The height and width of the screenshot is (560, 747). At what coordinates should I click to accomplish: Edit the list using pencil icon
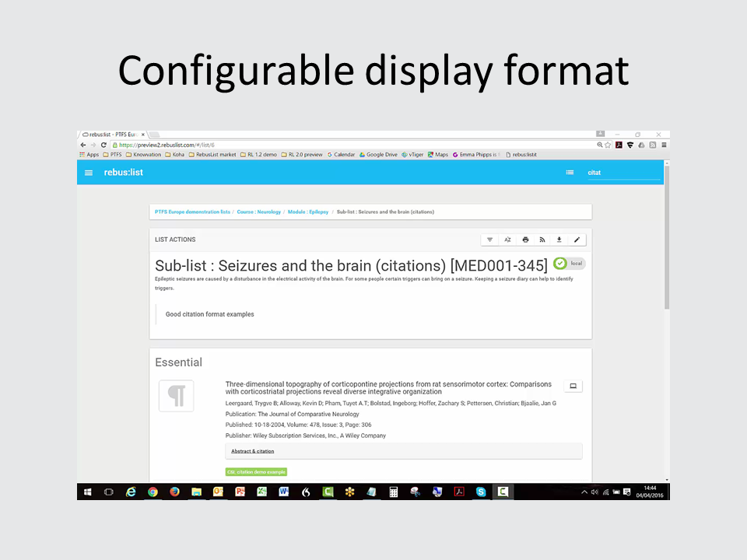tap(577, 240)
